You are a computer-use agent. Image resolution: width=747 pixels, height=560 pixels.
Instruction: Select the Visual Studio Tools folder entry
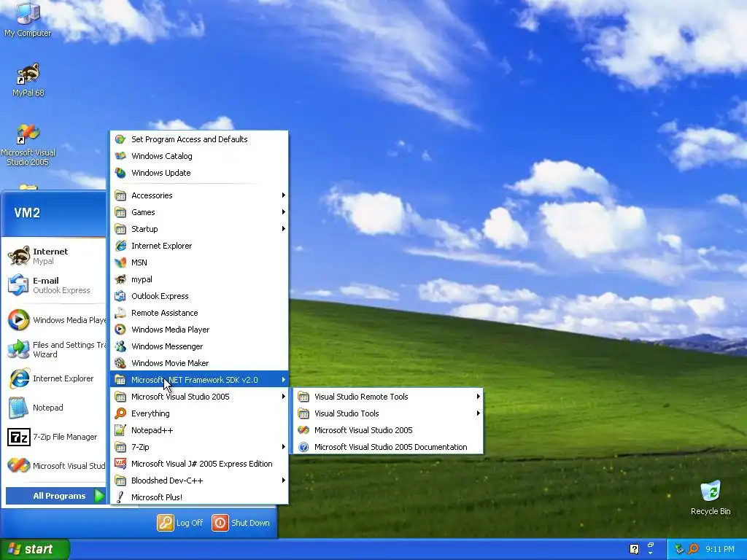click(x=388, y=413)
